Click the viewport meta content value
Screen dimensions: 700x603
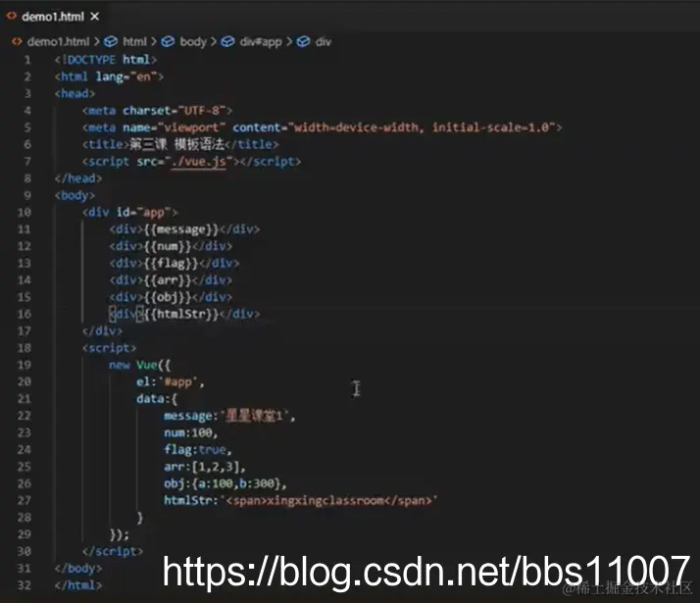(x=421, y=127)
